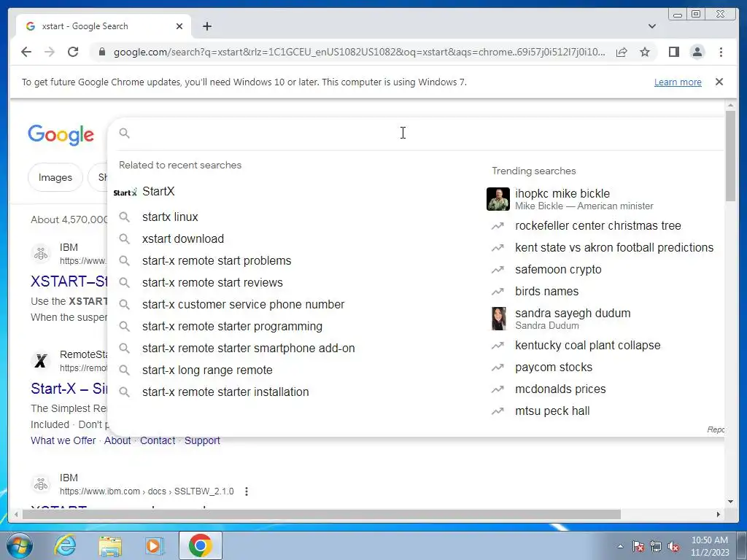Viewport: 747px width, 560px height.
Task: Open the Chrome three-dot menu
Action: 721,52
